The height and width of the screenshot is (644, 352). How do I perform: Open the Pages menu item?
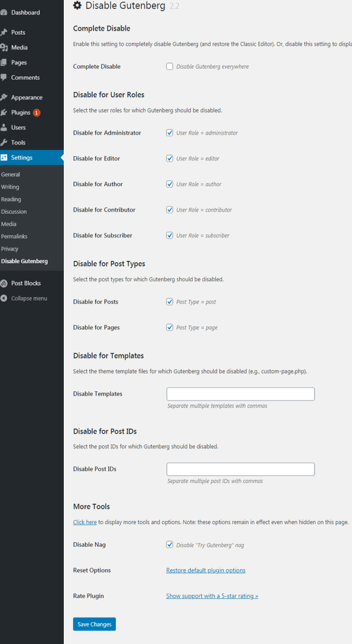pyautogui.click(x=32, y=63)
